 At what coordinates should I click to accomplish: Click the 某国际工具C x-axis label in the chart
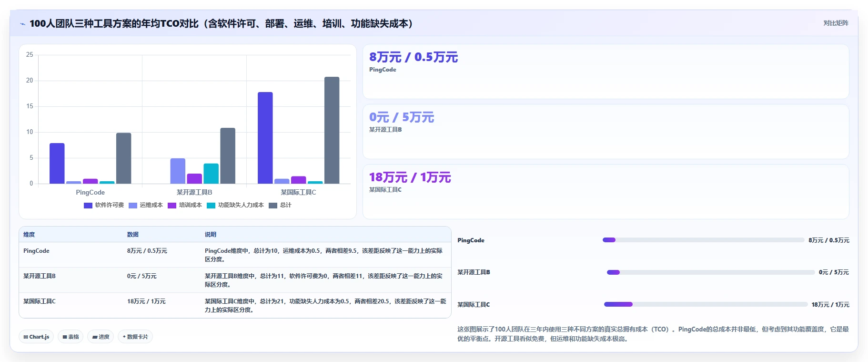click(298, 192)
